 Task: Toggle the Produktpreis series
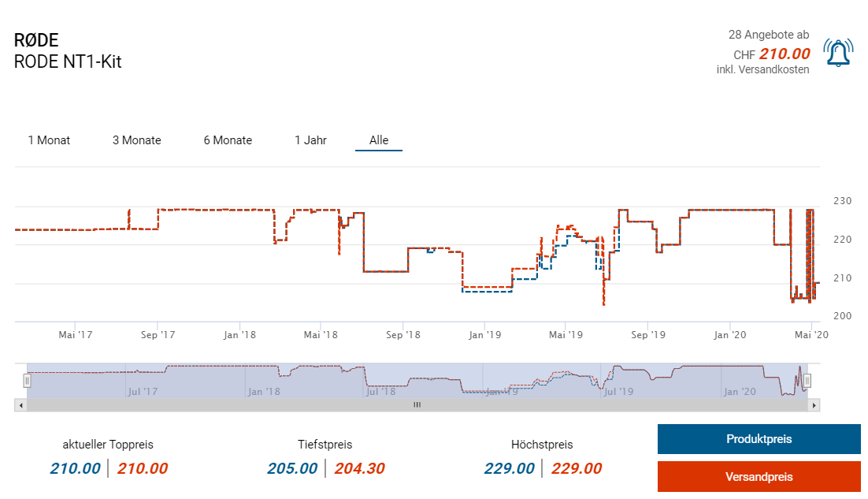pyautogui.click(x=759, y=439)
